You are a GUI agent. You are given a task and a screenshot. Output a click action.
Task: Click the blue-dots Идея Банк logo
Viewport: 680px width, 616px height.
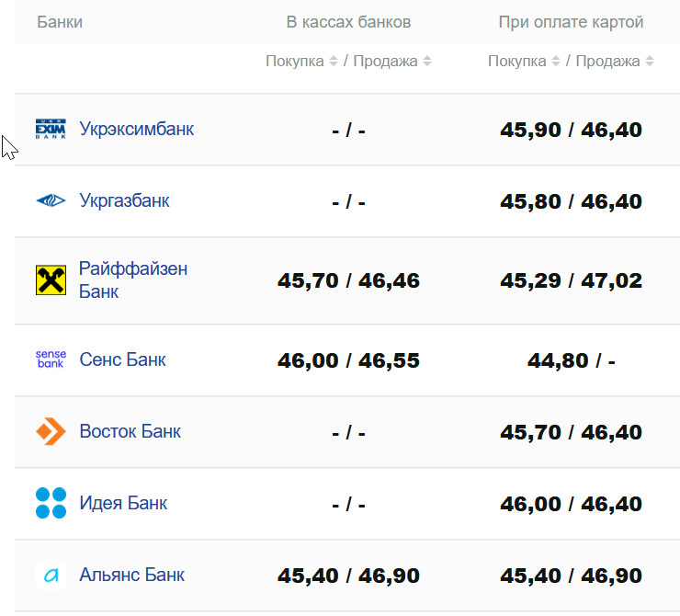coord(51,503)
